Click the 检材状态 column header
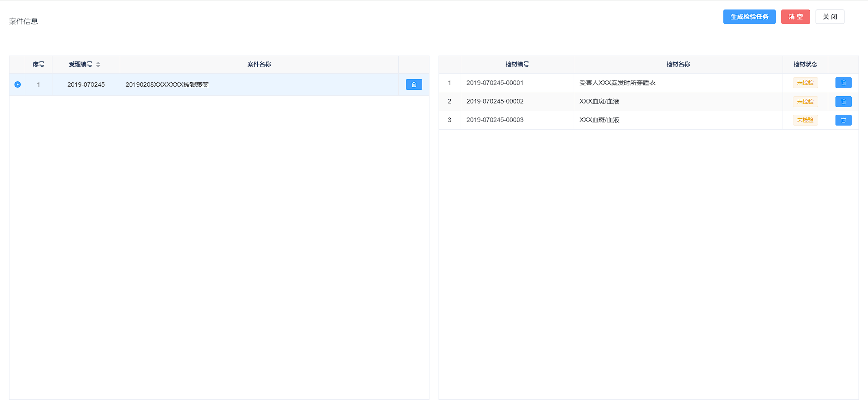 tap(805, 65)
